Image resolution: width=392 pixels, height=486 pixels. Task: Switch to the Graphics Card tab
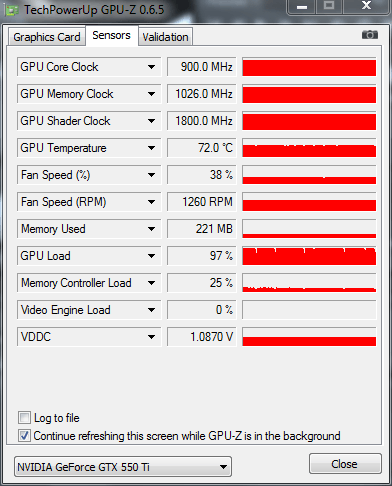point(47,37)
